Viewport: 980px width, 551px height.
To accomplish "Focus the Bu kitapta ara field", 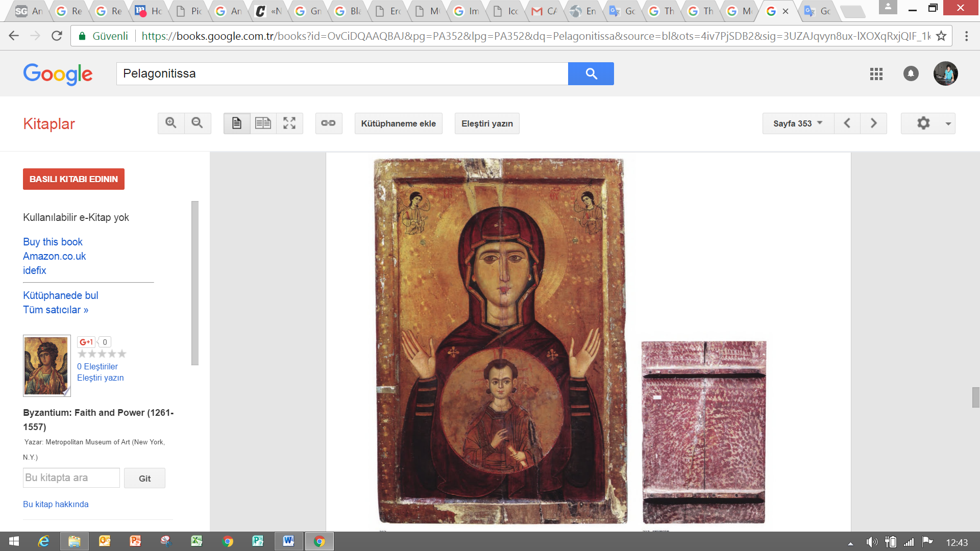I will coord(71,478).
